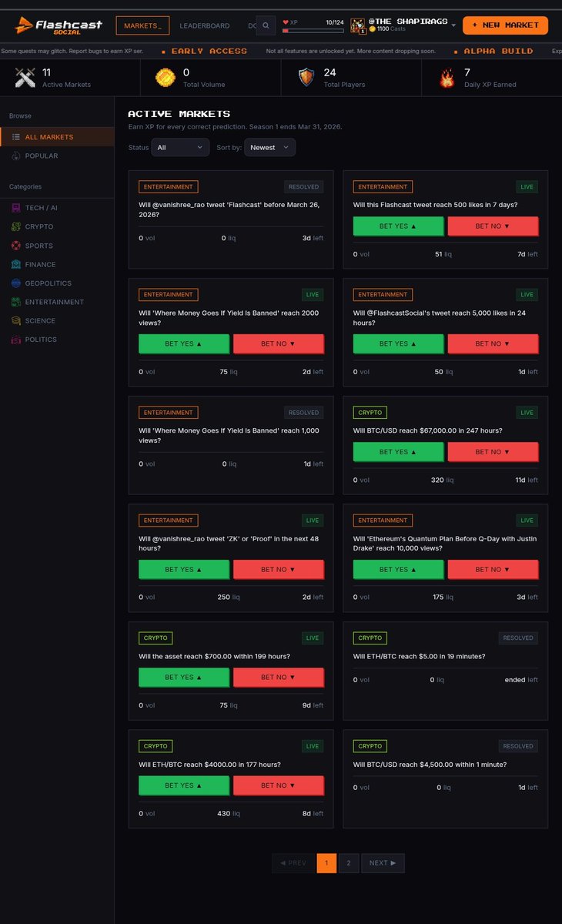Open the user avatar thumbnail

pos(357,25)
